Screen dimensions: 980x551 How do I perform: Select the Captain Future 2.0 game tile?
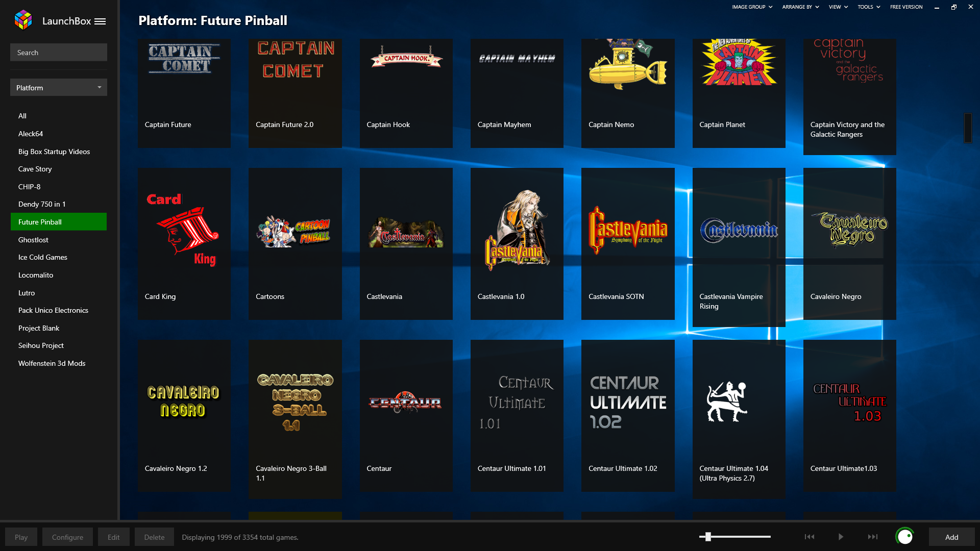(295, 93)
